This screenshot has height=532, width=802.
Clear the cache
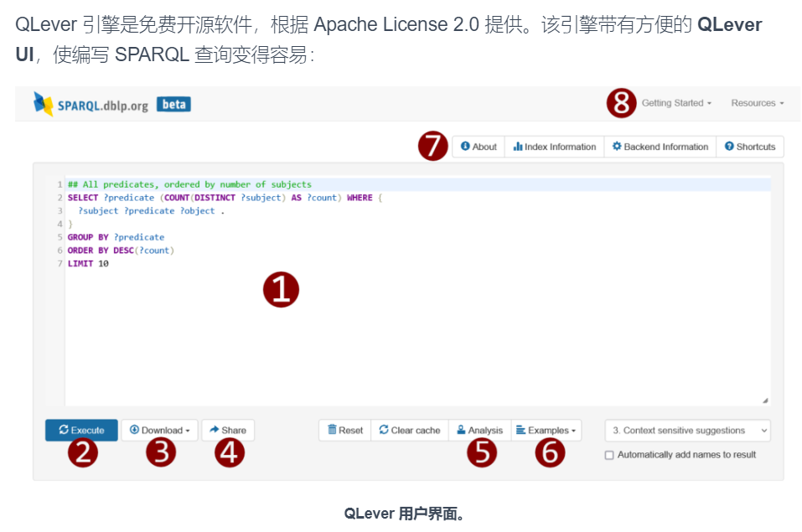[410, 430]
